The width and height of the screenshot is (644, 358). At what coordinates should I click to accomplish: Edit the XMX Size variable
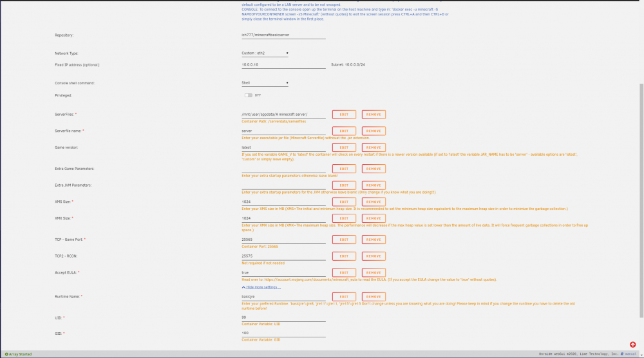[x=344, y=218]
